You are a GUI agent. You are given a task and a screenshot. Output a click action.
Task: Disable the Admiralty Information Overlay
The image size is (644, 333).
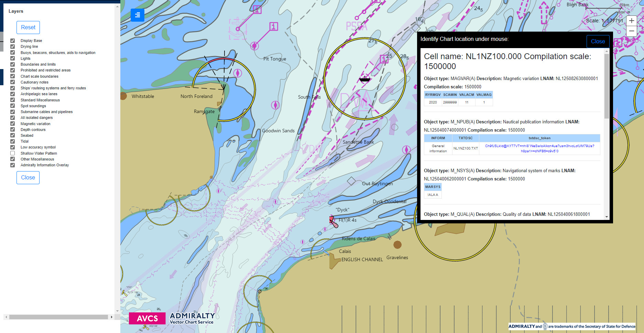coord(12,165)
